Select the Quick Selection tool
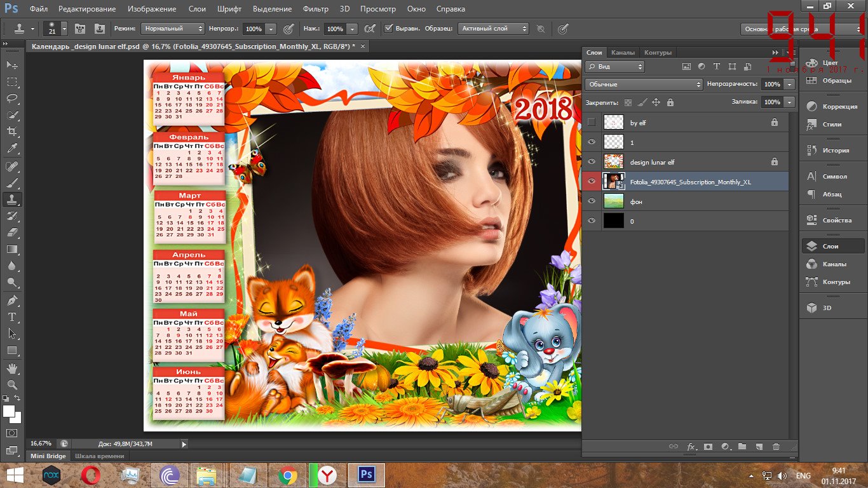868x488 pixels. pos(12,115)
